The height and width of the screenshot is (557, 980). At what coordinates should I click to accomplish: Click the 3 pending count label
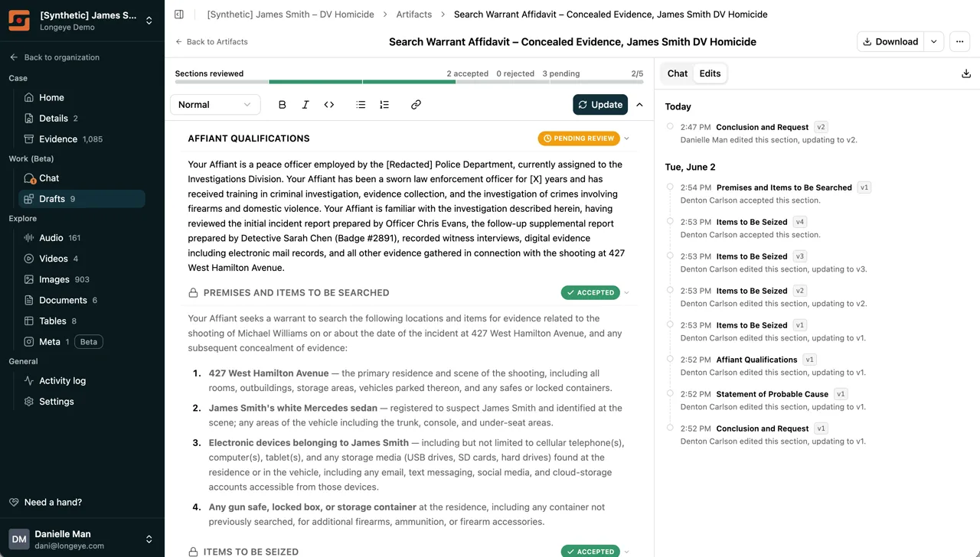tap(561, 73)
